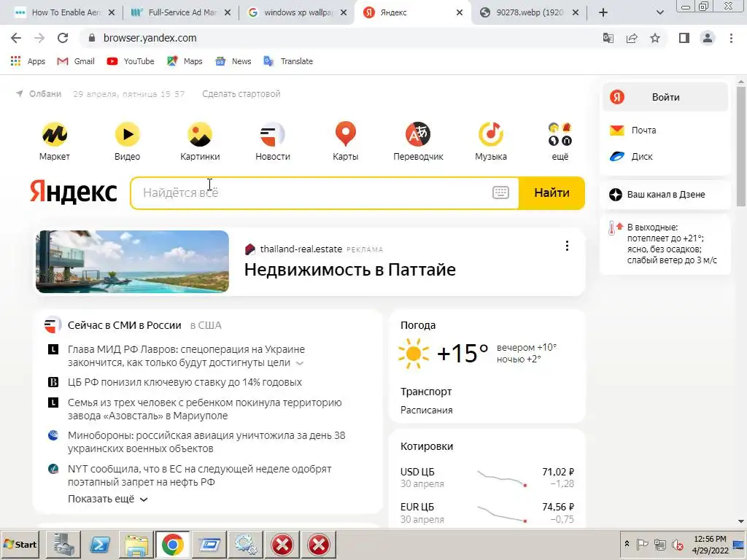Open the Windows Start button
The image size is (747, 560).
click(x=20, y=544)
